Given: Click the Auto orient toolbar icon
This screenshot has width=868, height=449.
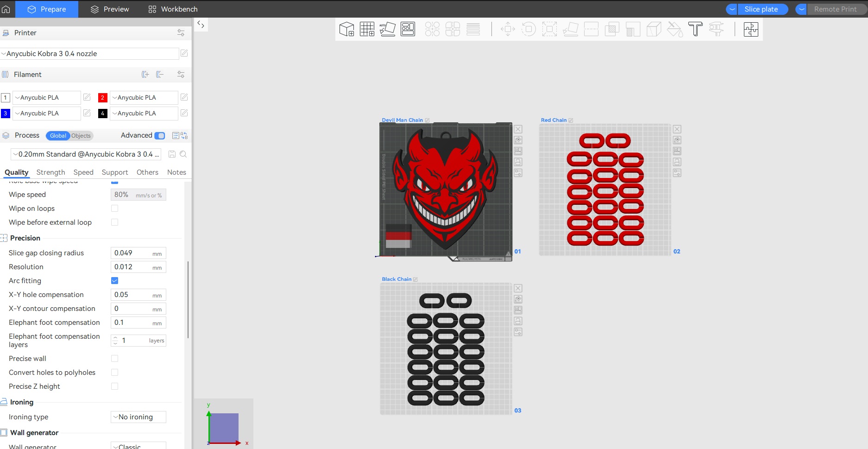Looking at the screenshot, I should pos(387,29).
